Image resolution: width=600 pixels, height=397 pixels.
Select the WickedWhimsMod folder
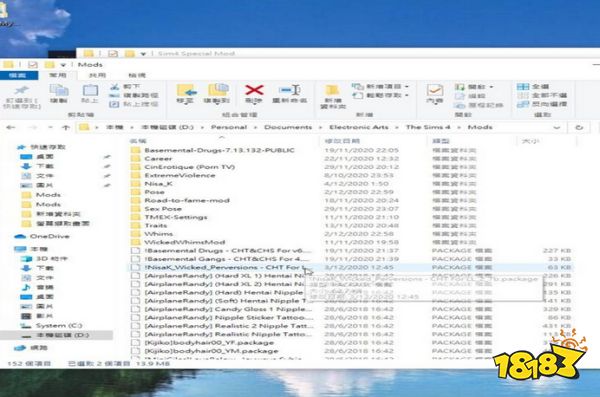point(178,242)
